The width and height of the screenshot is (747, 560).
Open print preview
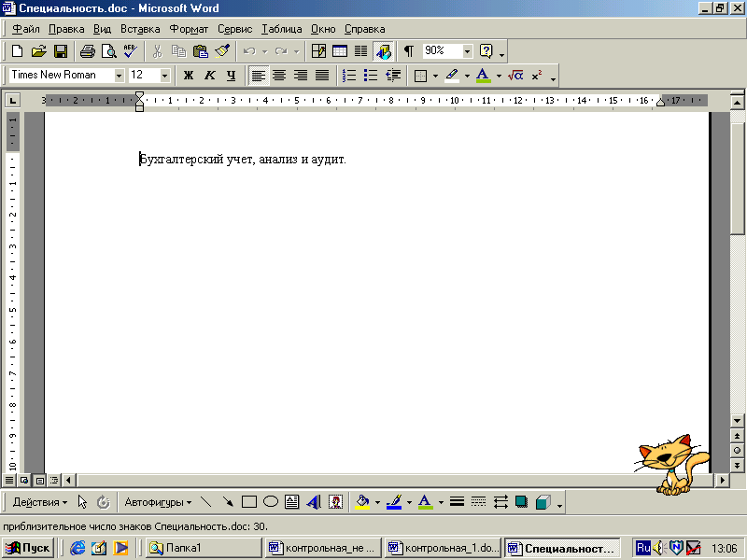(109, 51)
